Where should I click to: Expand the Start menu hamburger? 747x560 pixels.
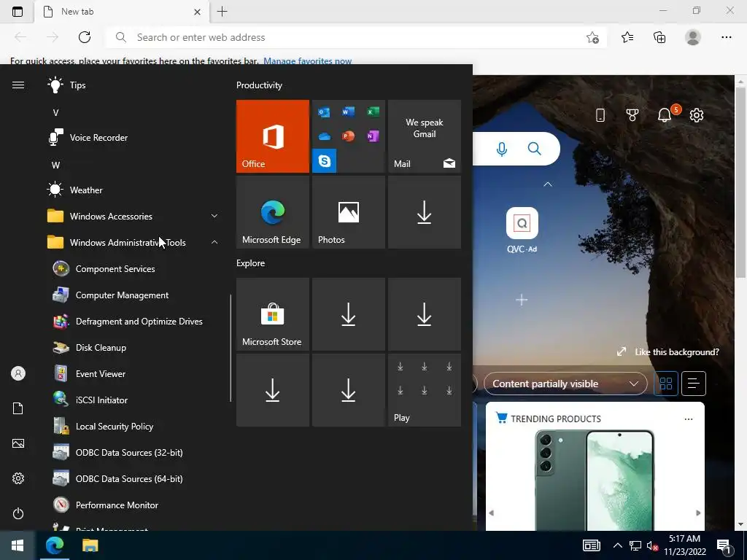(x=18, y=85)
